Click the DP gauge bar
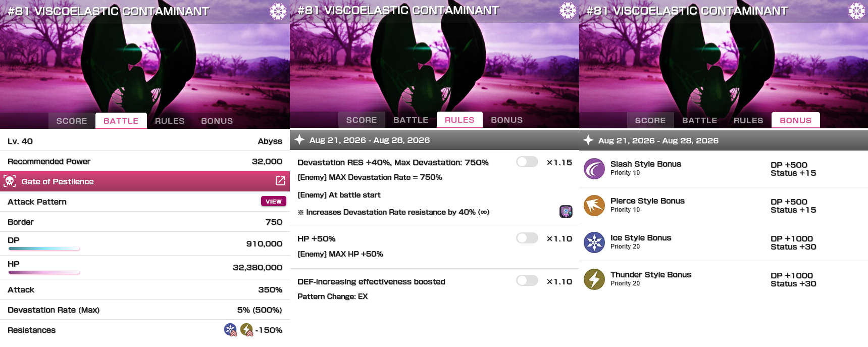Image resolution: width=868 pixels, height=347 pixels. (44, 249)
